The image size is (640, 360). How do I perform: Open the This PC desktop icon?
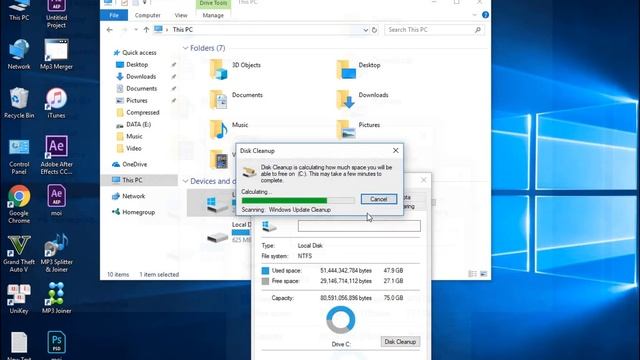tap(19, 10)
